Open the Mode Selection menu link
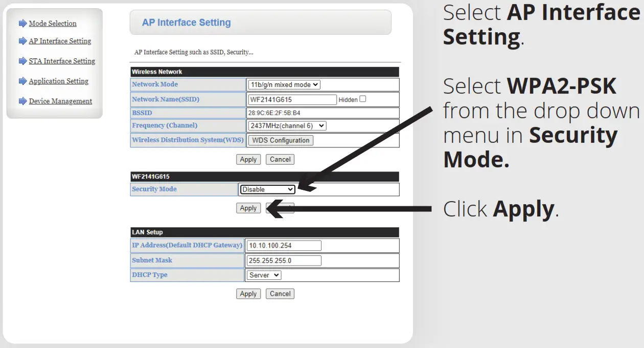The image size is (644, 348). (x=53, y=24)
